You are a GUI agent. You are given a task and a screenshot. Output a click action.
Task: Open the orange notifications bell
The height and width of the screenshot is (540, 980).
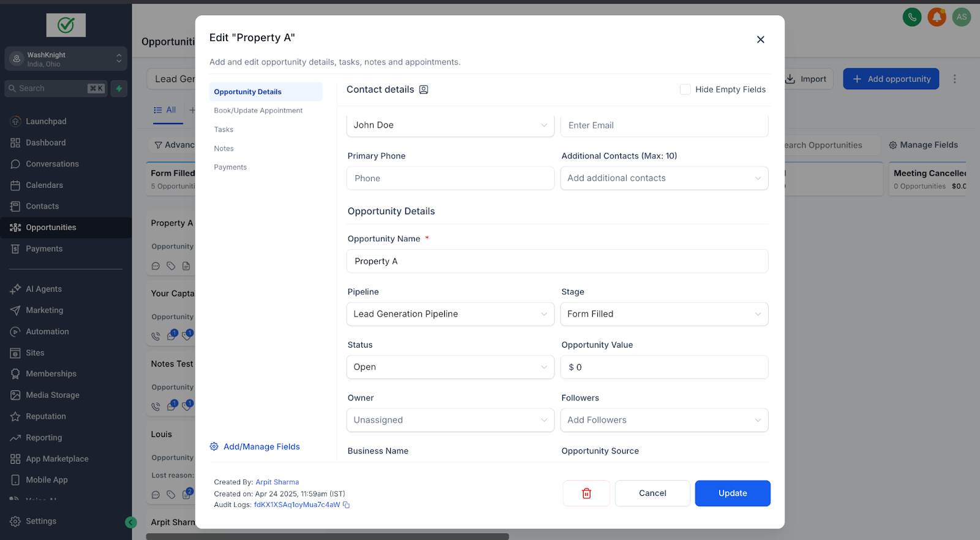point(937,17)
